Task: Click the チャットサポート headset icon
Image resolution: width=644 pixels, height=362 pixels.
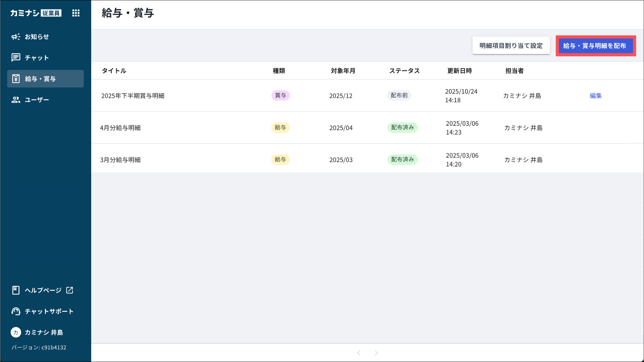Action: tap(16, 311)
